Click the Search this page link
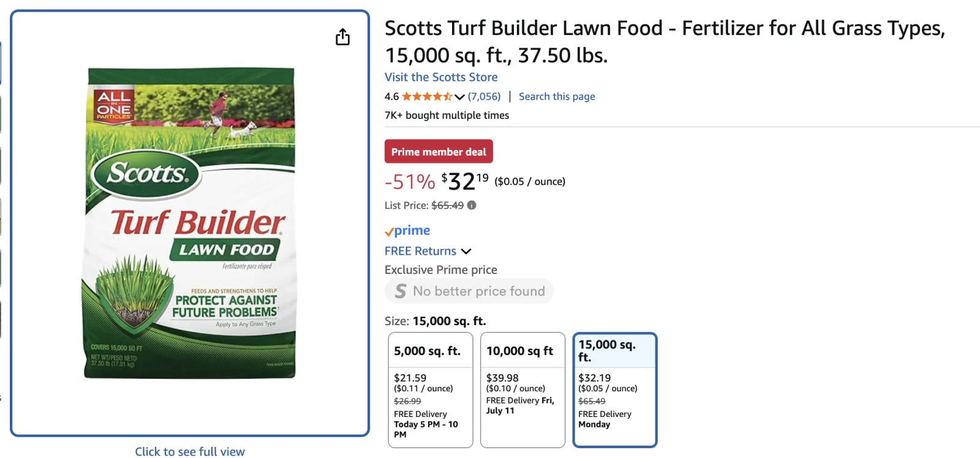The image size is (980, 458). (x=557, y=97)
